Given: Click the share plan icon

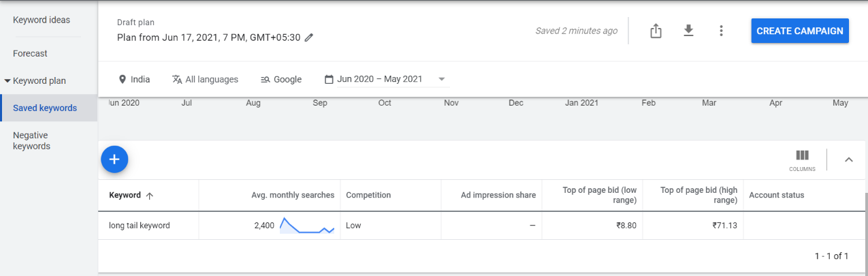Looking at the screenshot, I should pyautogui.click(x=656, y=31).
